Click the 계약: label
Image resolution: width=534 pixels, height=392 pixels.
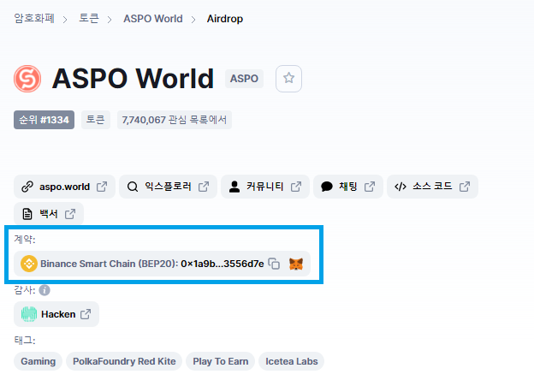point(25,240)
